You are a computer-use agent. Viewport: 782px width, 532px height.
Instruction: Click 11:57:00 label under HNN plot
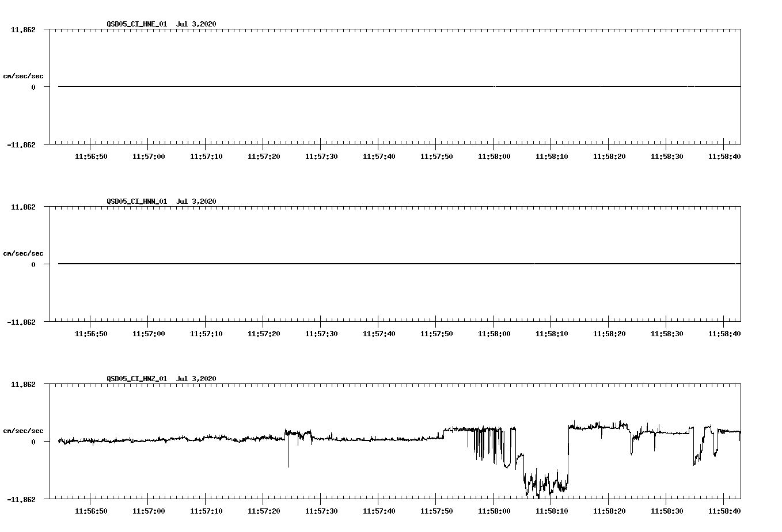pyautogui.click(x=149, y=334)
